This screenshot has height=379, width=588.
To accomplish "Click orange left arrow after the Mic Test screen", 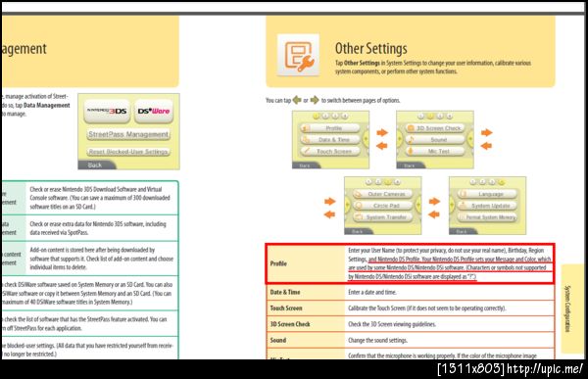I will tap(486, 146).
